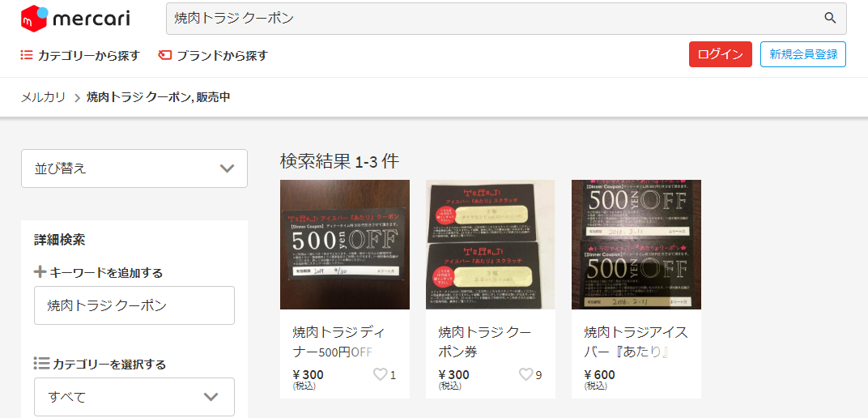
Task: Click the red ログイン button
Action: tap(720, 54)
